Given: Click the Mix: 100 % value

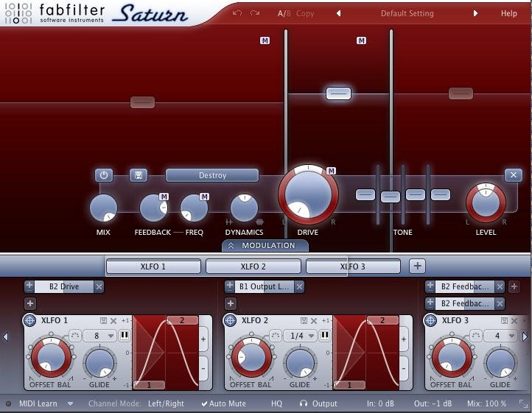Looking at the screenshot, I should [x=487, y=403].
